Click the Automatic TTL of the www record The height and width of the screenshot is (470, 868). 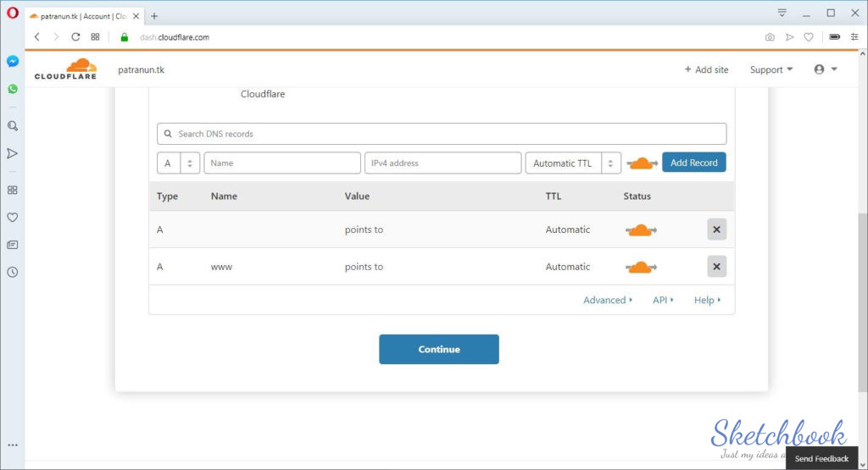pos(567,267)
